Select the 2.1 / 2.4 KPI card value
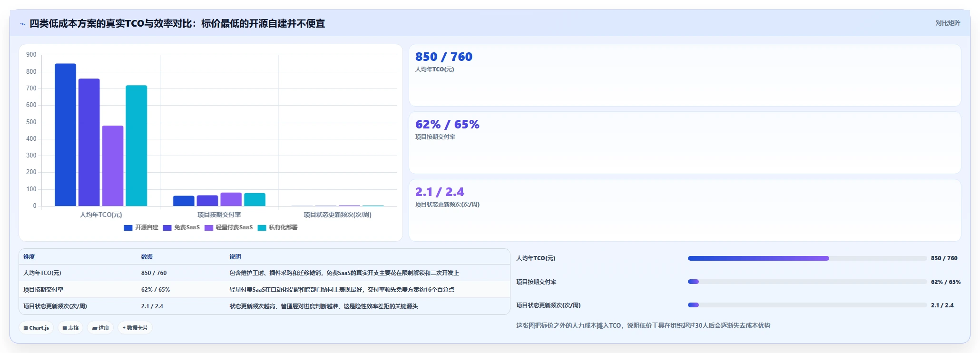 tap(440, 192)
